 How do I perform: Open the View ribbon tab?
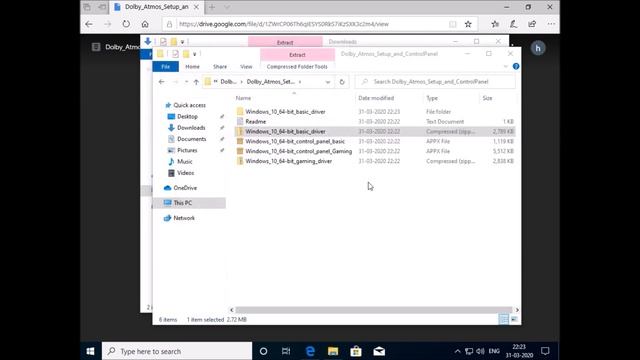tap(246, 67)
